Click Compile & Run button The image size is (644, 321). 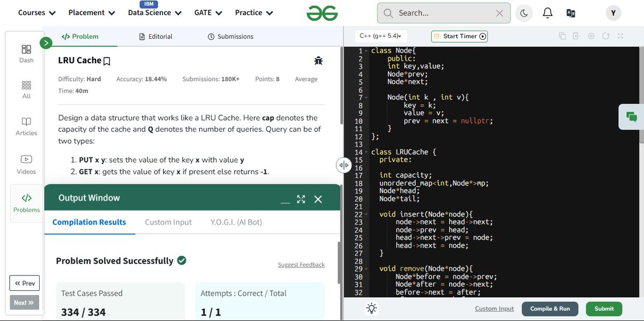coord(550,309)
